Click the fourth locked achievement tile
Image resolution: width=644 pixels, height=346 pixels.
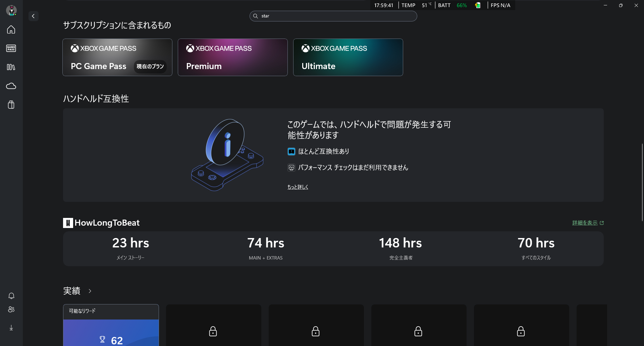(x=522, y=325)
